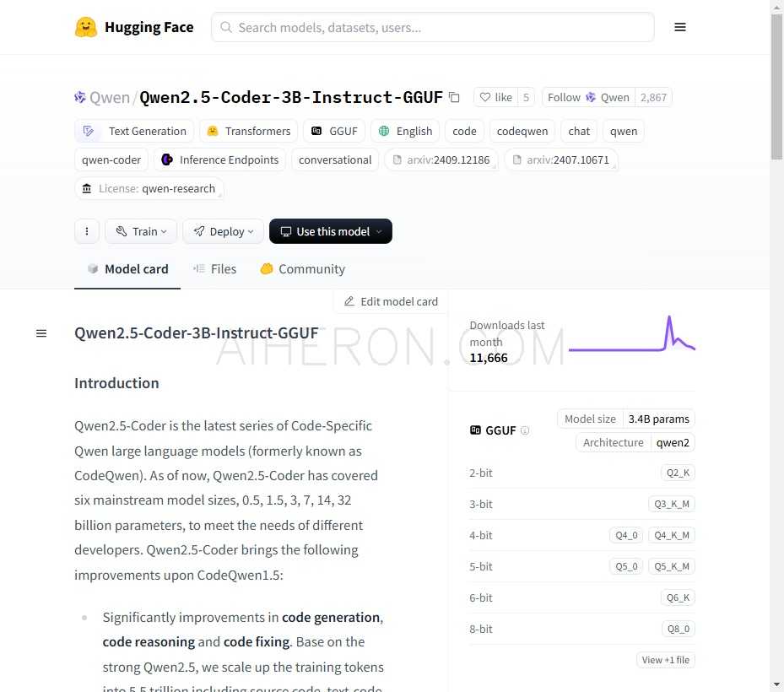Click the downloads history graph
This screenshot has width=784, height=692.
(x=632, y=333)
